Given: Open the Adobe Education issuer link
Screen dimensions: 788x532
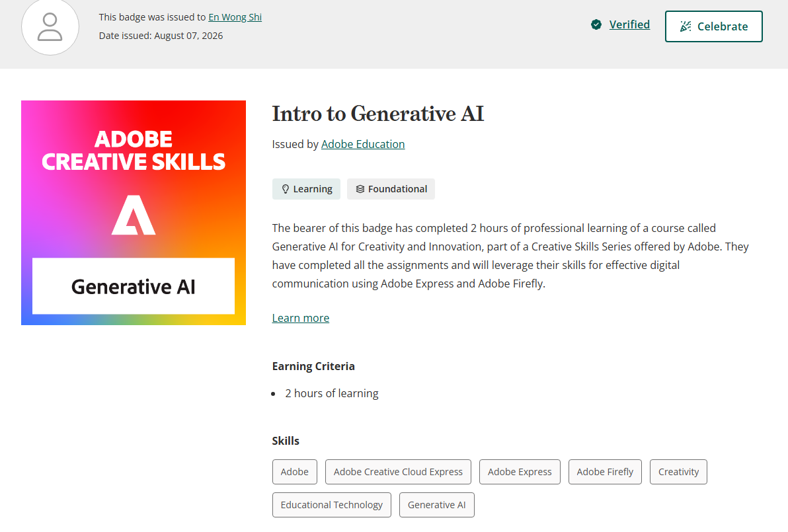Looking at the screenshot, I should click(x=363, y=144).
